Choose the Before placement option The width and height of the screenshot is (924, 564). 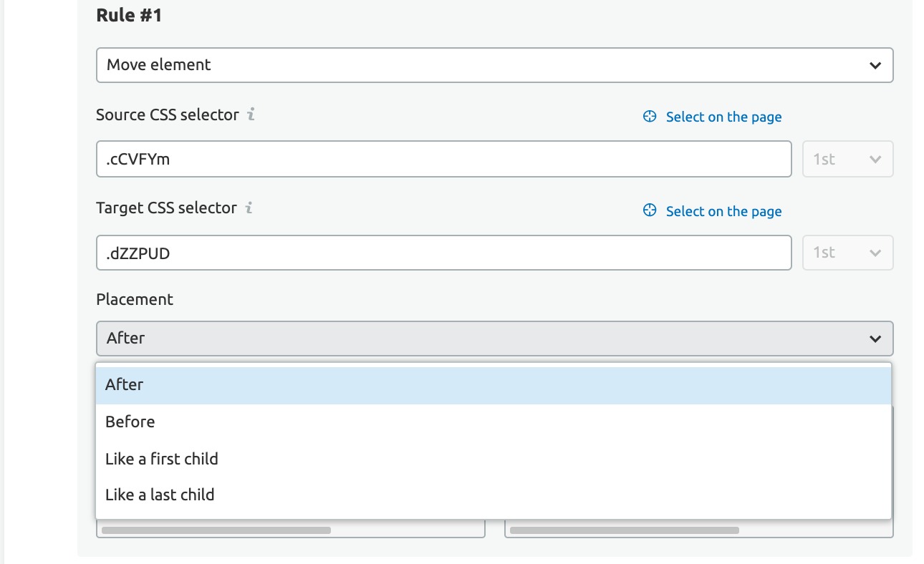(130, 422)
